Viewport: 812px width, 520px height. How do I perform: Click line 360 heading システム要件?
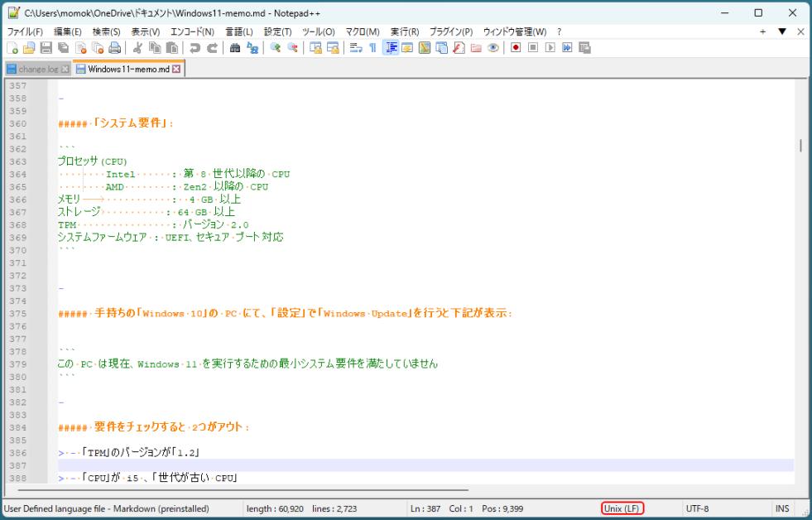point(117,123)
